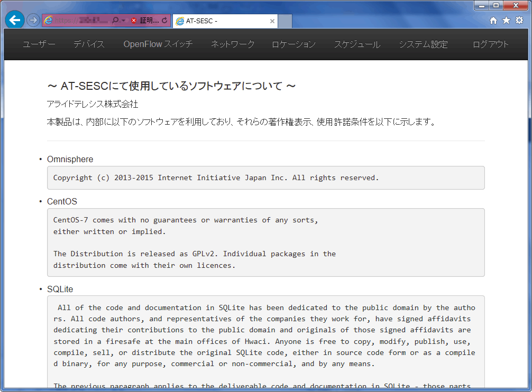Maximize the browser window
The height and width of the screenshot is (392, 532).
[x=496, y=6]
